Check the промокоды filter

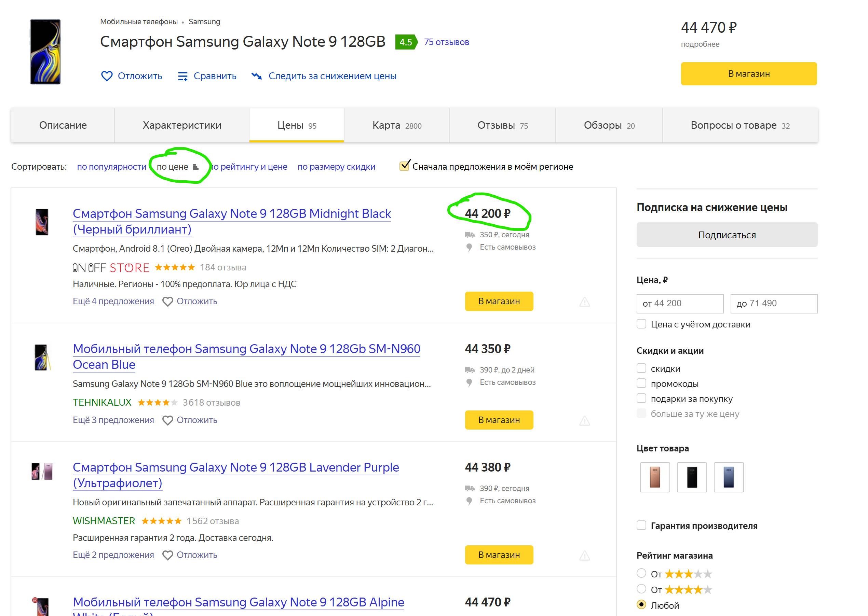click(641, 383)
